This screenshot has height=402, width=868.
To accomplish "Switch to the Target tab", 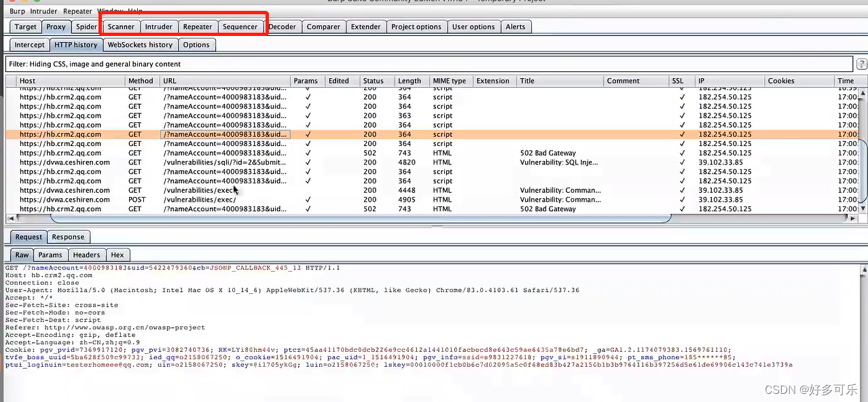I will 26,26.
